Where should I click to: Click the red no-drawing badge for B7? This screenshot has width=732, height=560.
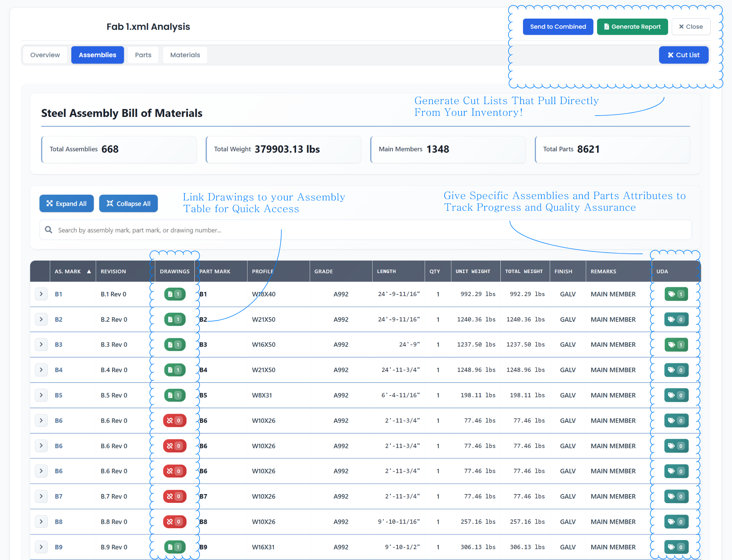click(174, 496)
